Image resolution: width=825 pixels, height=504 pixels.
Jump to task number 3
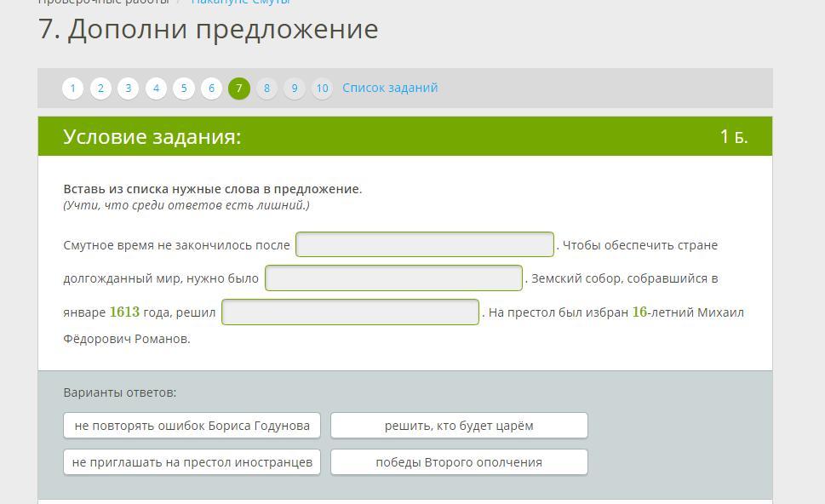click(128, 89)
